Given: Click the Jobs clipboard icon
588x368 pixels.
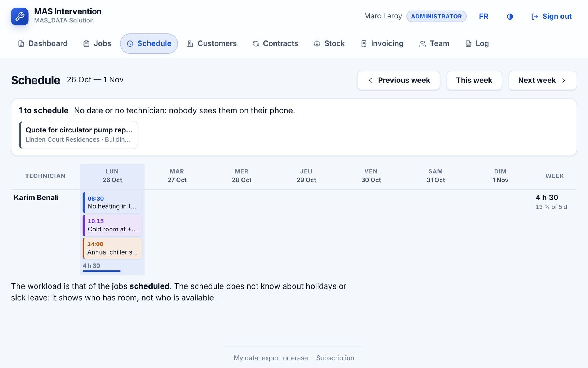Looking at the screenshot, I should pos(86,44).
